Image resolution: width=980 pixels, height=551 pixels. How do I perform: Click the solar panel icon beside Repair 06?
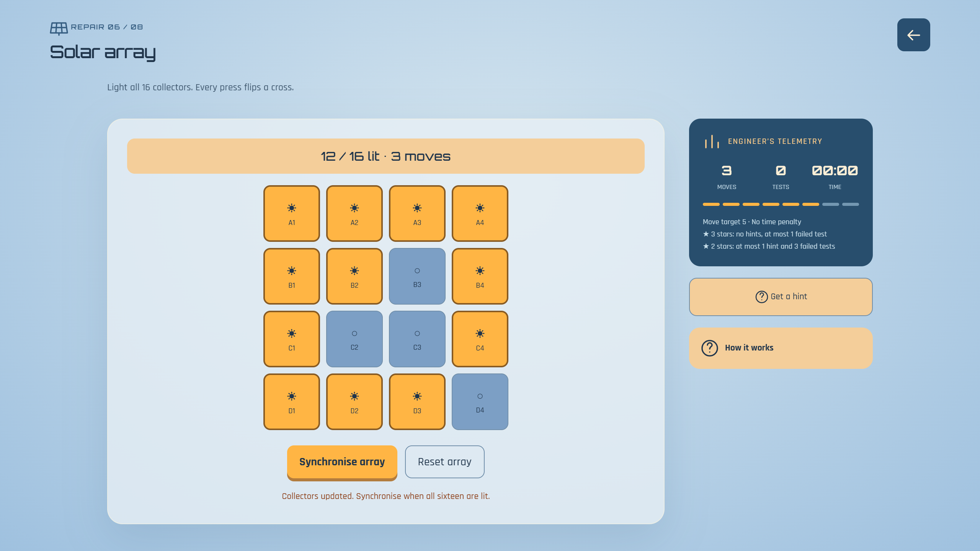click(59, 28)
